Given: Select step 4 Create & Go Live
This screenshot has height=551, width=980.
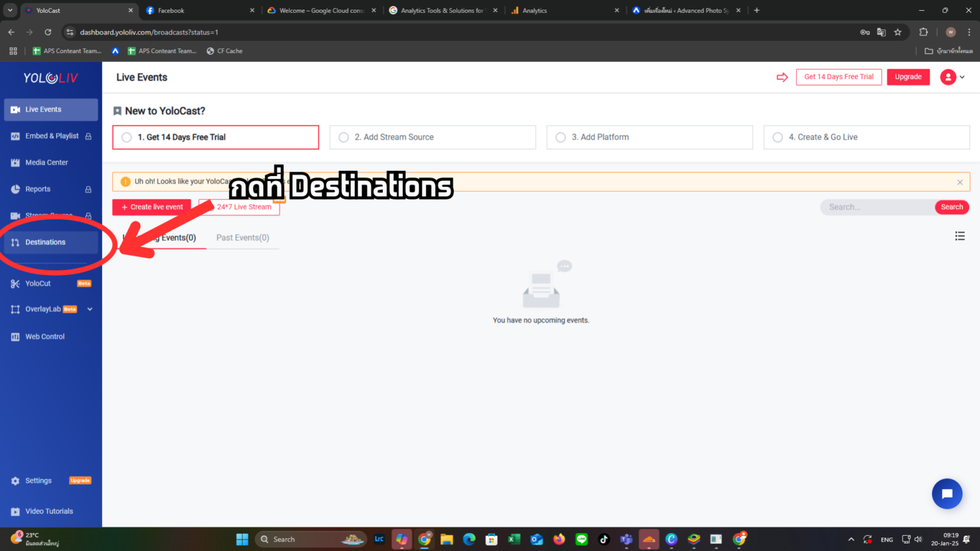Looking at the screenshot, I should pos(866,137).
